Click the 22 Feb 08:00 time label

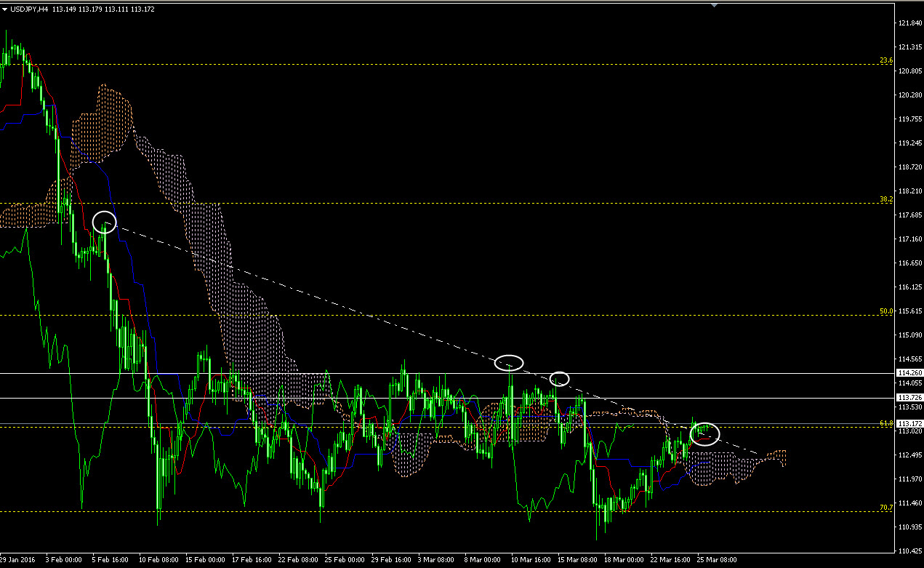pos(298,561)
